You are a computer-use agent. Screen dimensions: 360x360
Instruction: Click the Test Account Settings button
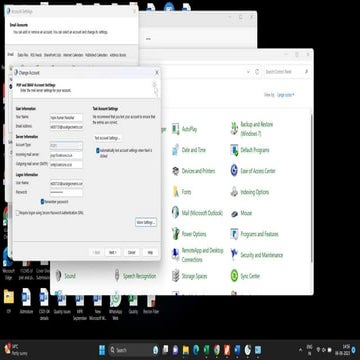107,138
